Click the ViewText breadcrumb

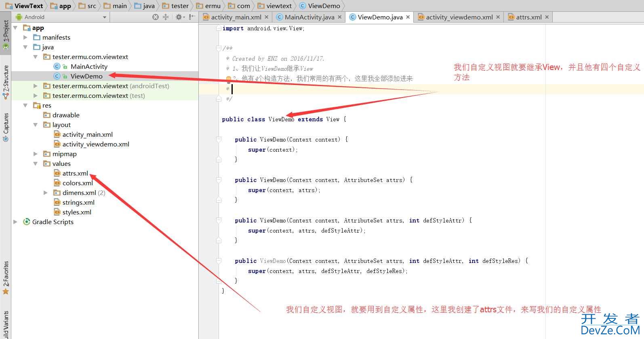(24, 6)
